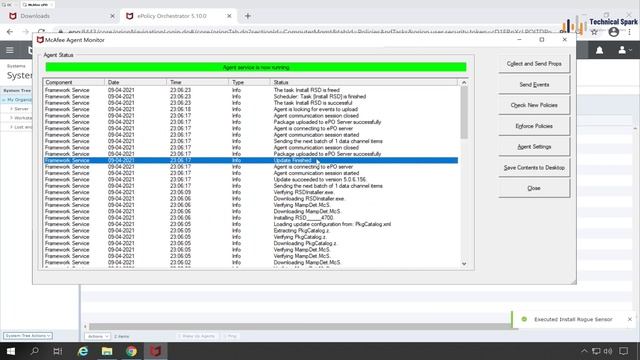Click the volume speaker tray icon

coord(608,351)
